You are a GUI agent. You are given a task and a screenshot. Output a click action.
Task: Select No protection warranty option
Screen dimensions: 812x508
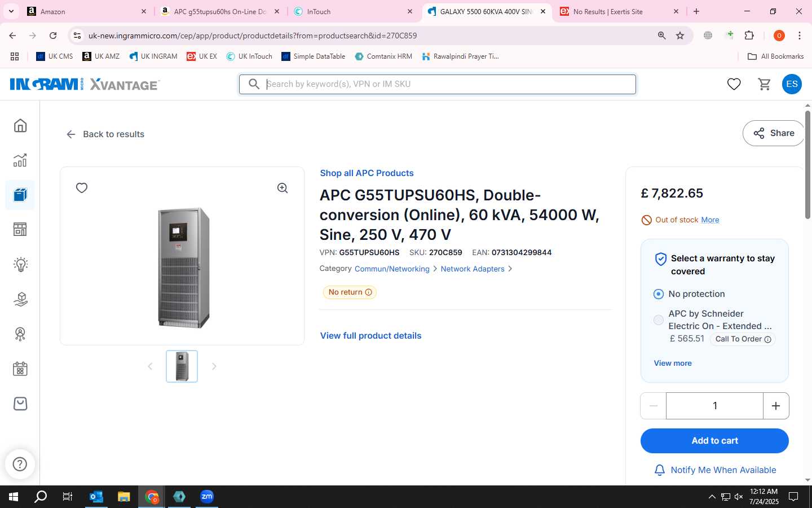[x=658, y=294]
